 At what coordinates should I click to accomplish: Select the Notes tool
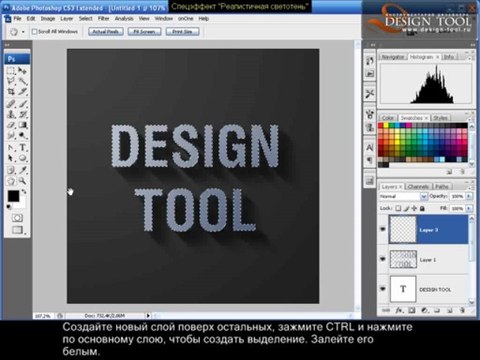pos(11,170)
